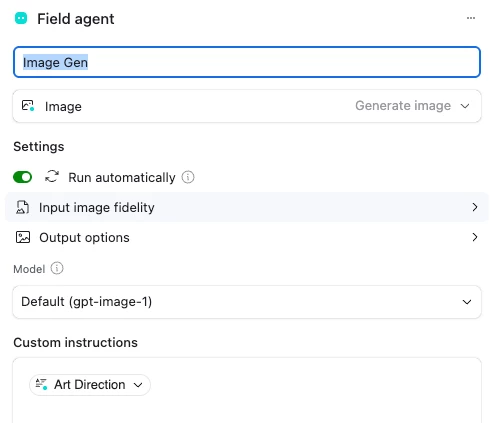
Task: Click the Output options picture icon
Action: [x=23, y=237]
